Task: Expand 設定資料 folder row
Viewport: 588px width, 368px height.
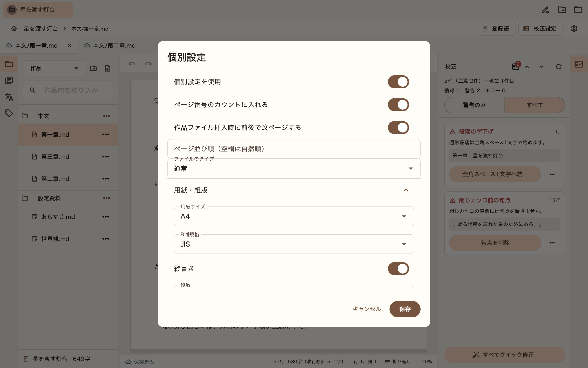Action: (x=68, y=198)
